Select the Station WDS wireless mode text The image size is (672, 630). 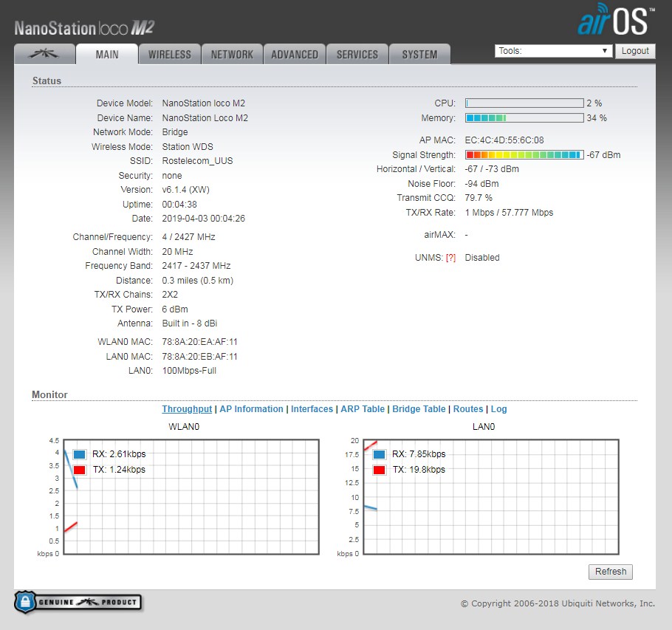click(188, 146)
